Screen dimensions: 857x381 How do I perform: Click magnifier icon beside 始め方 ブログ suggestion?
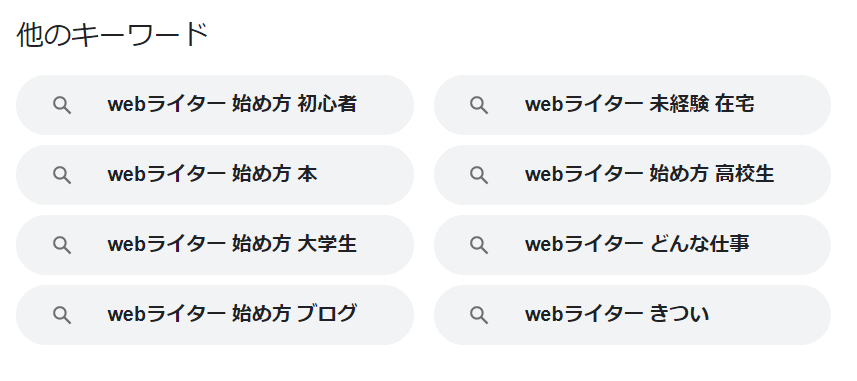click(62, 315)
